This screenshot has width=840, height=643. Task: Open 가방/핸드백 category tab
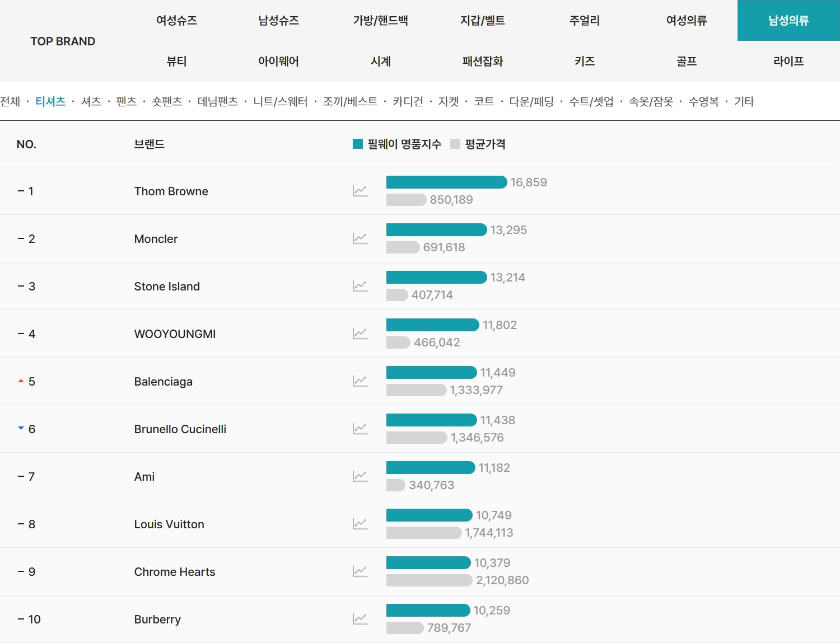(380, 21)
